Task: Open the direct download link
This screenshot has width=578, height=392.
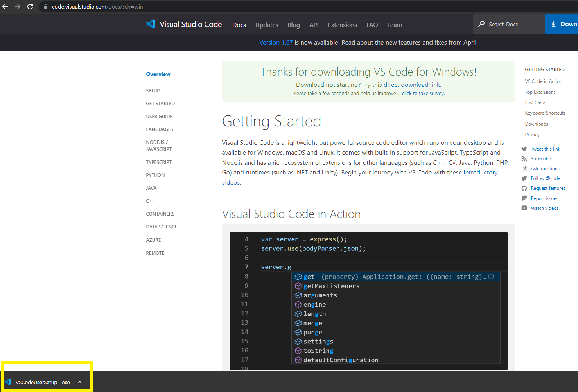Action: pyautogui.click(x=412, y=85)
